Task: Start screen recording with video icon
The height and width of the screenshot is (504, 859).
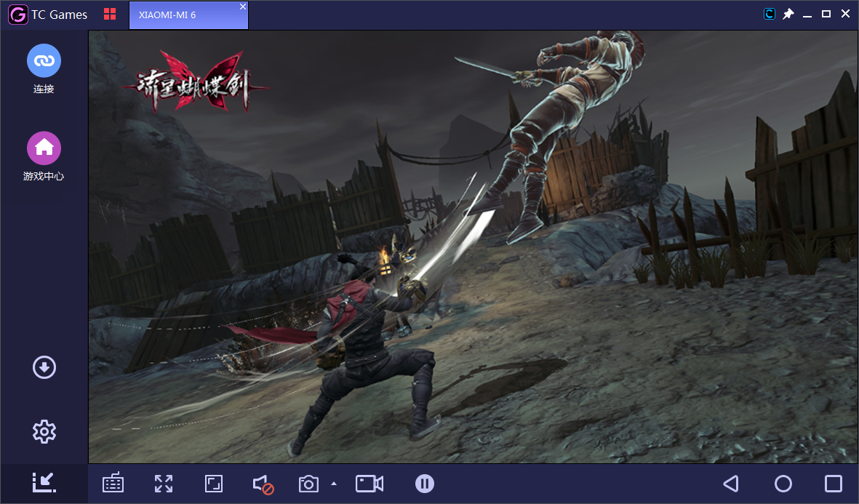Action: pos(369,484)
